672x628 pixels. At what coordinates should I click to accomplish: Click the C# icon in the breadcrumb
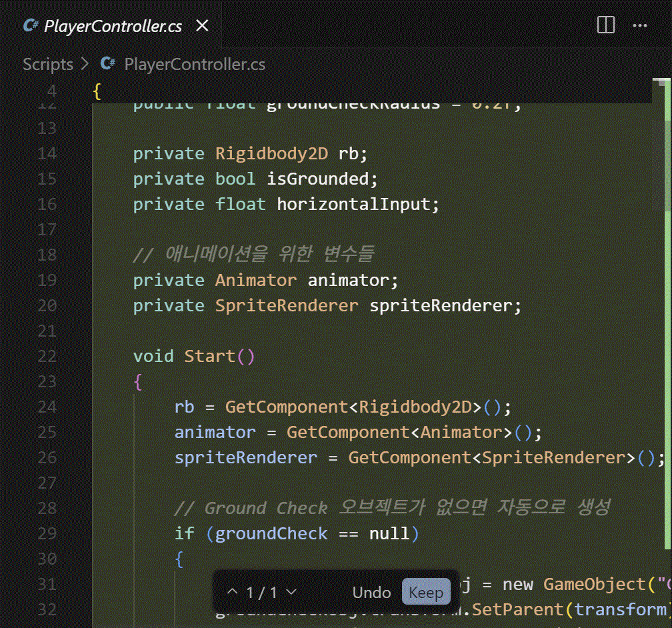107,64
